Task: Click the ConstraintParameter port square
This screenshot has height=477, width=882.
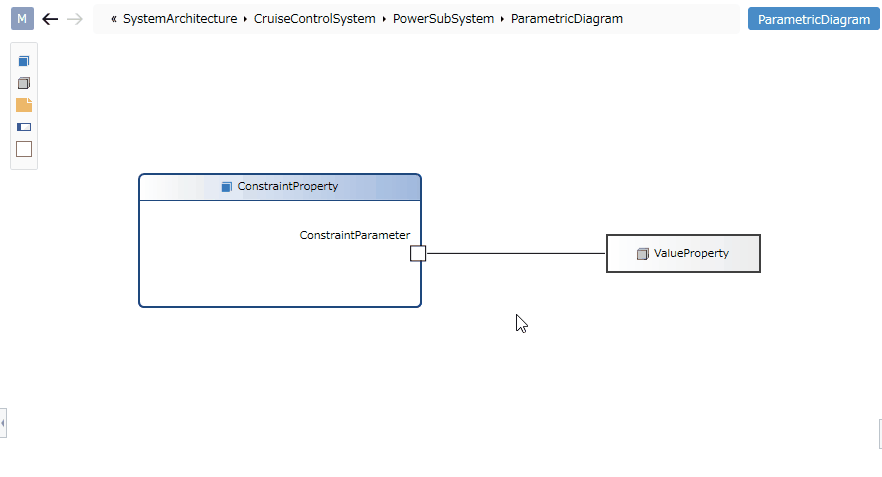Action: (x=418, y=254)
